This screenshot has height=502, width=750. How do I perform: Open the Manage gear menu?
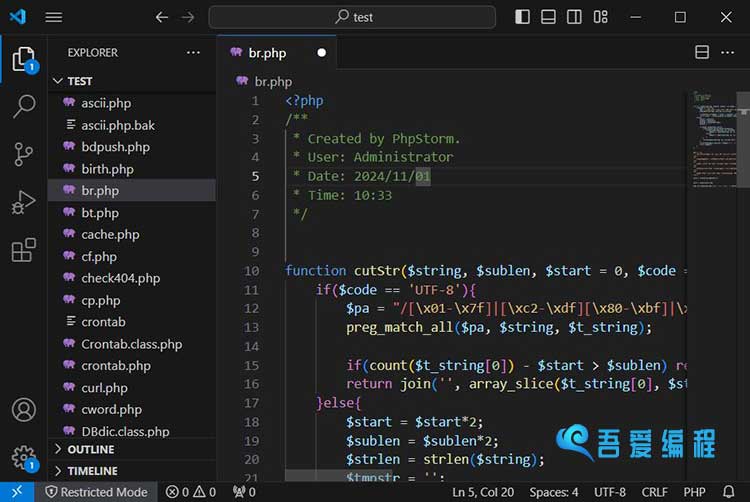click(x=23, y=458)
